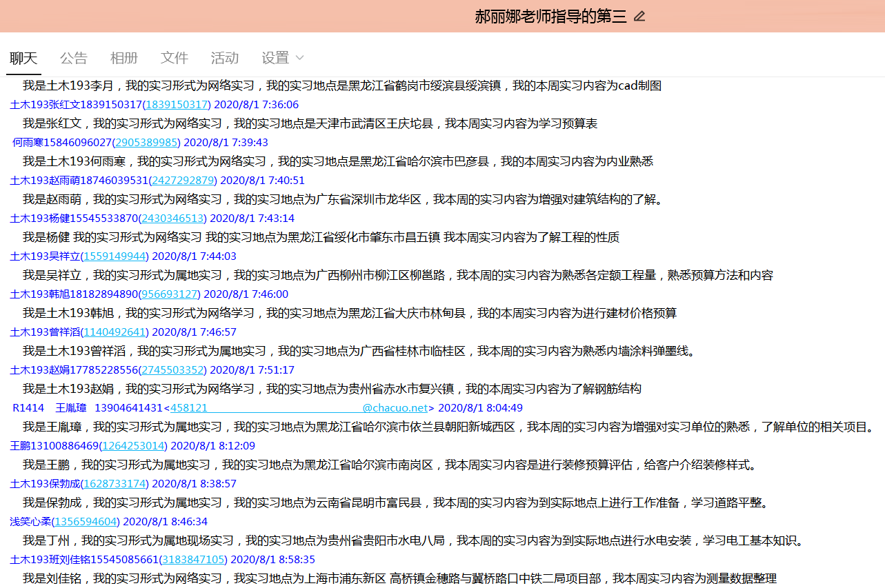
Task: Open QQ number link 1839150317
Action: [177, 105]
